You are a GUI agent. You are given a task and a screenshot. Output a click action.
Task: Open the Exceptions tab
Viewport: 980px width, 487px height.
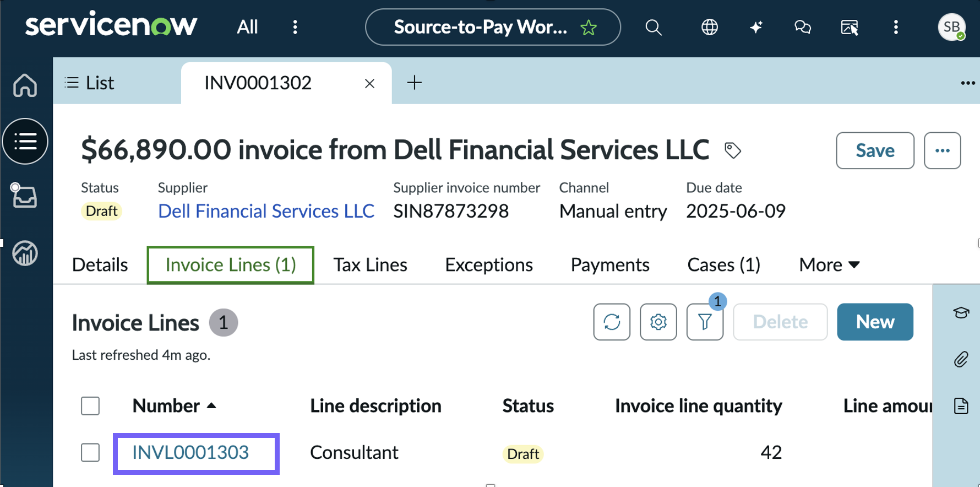489,265
